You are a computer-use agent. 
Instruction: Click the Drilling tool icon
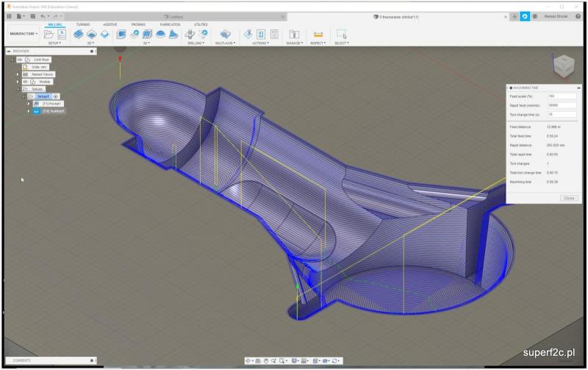(x=190, y=34)
